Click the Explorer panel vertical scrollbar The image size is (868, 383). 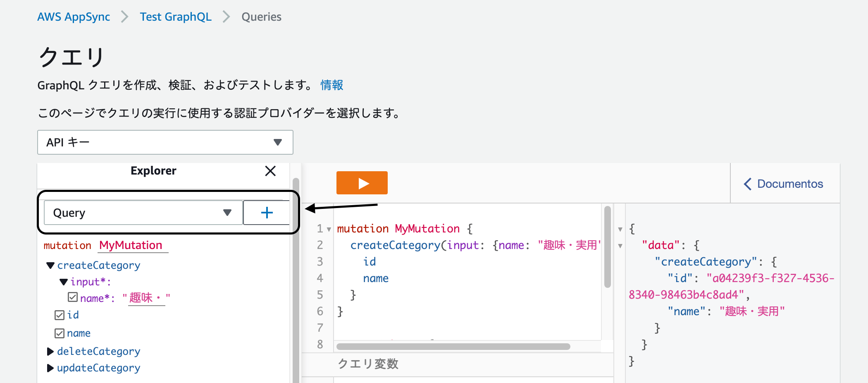click(296, 281)
